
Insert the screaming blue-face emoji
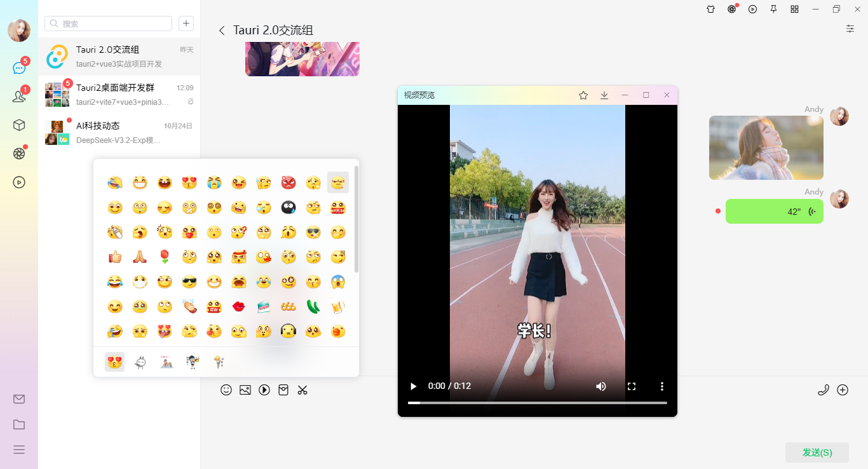(x=338, y=282)
